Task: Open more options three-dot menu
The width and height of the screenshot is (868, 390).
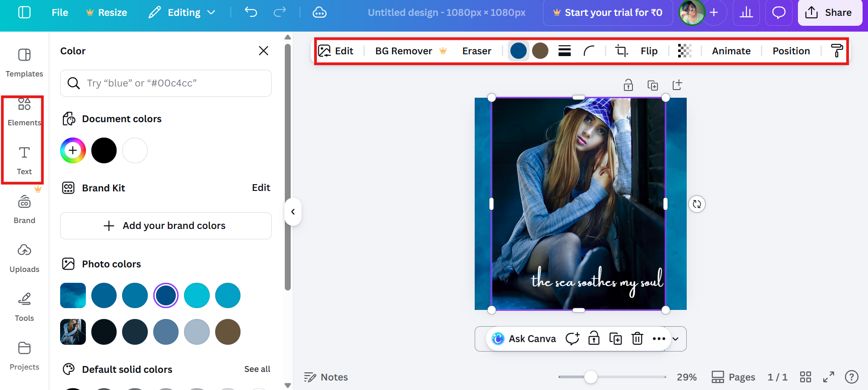Action: (659, 339)
